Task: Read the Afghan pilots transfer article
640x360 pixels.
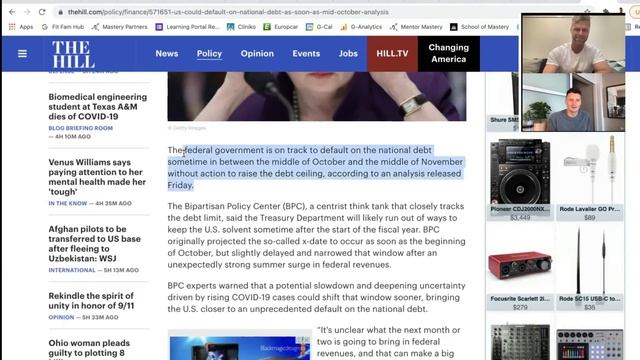Action: click(x=94, y=244)
